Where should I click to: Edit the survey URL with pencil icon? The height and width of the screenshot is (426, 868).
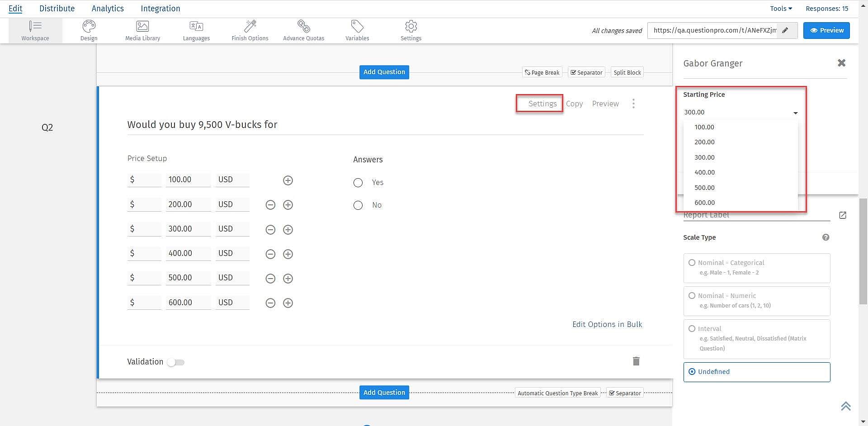[x=786, y=30]
